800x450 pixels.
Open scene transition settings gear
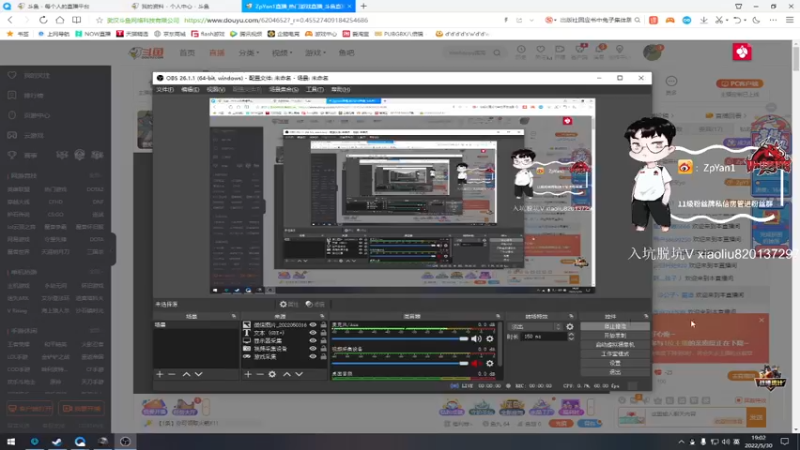570,327
